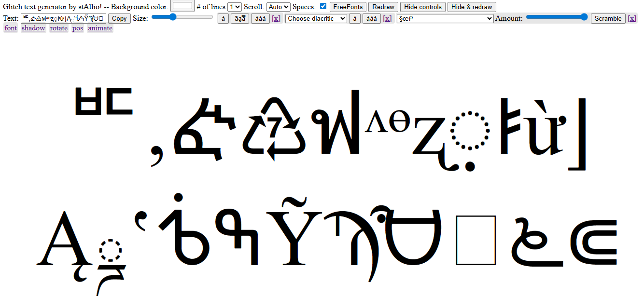Viewport: 644px width, 296px height.
Task: Open the Scroll Auto dropdown
Action: click(279, 7)
